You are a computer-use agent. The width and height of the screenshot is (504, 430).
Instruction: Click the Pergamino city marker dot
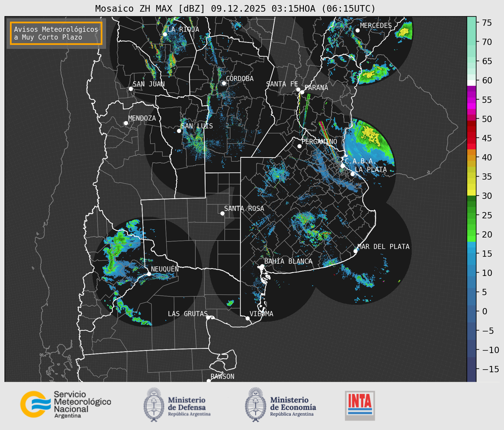[299, 146]
